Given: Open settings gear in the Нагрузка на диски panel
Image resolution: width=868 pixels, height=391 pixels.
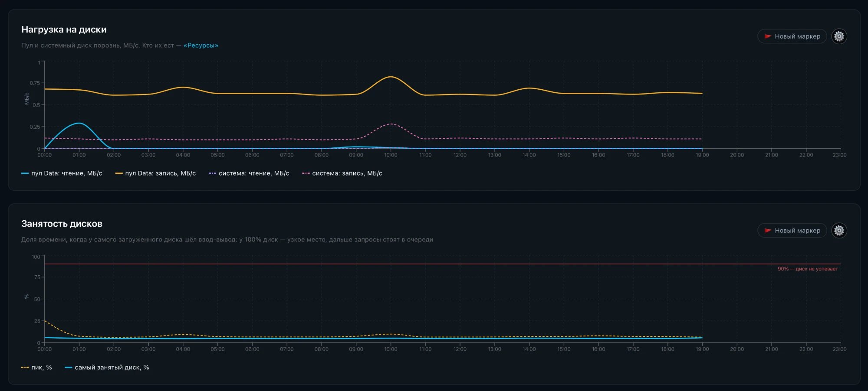Looking at the screenshot, I should pyautogui.click(x=839, y=36).
